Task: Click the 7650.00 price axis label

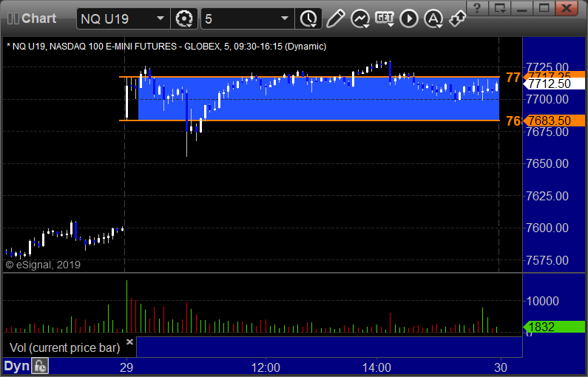Action: [x=547, y=164]
